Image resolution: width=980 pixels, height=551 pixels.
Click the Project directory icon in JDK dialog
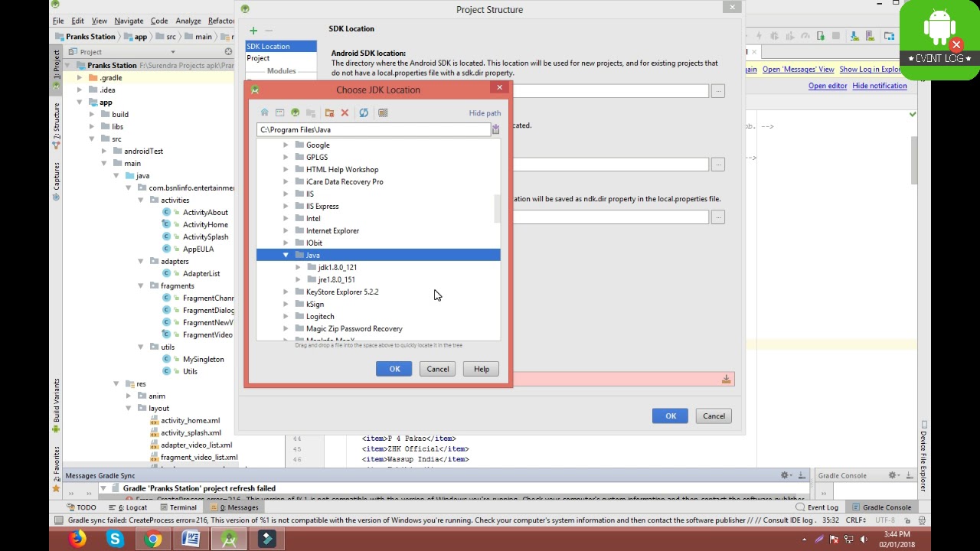click(295, 112)
